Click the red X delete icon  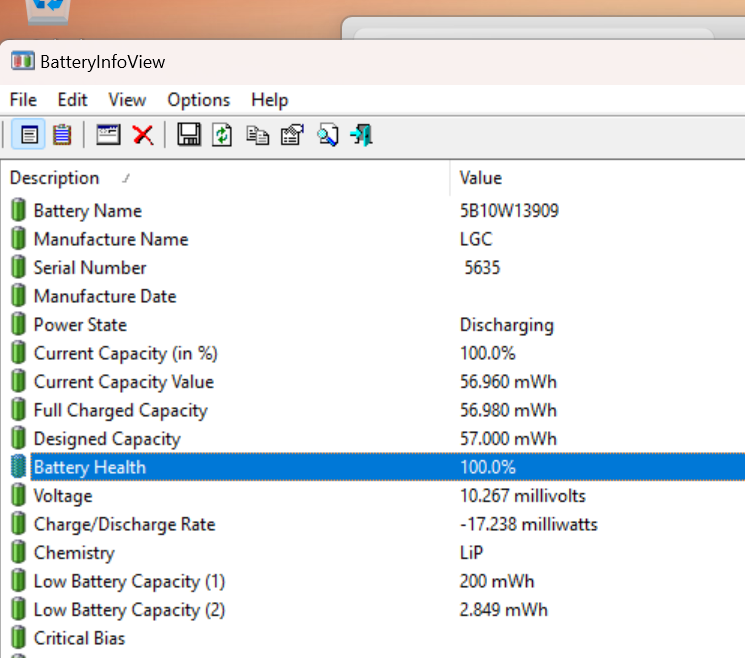[143, 135]
